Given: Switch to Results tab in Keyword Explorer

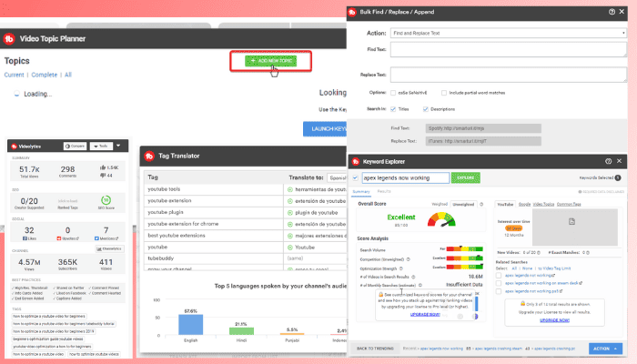Looking at the screenshot, I should tap(384, 191).
